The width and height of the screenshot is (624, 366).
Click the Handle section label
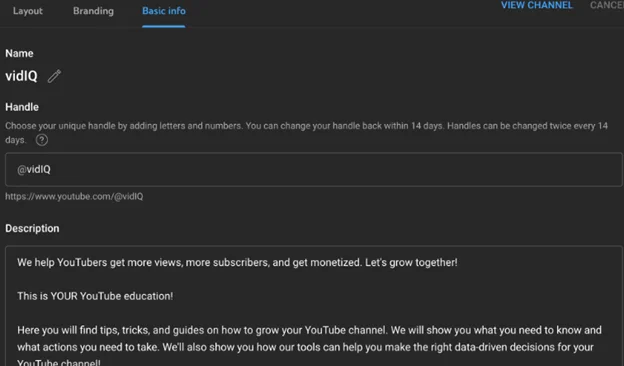point(22,107)
